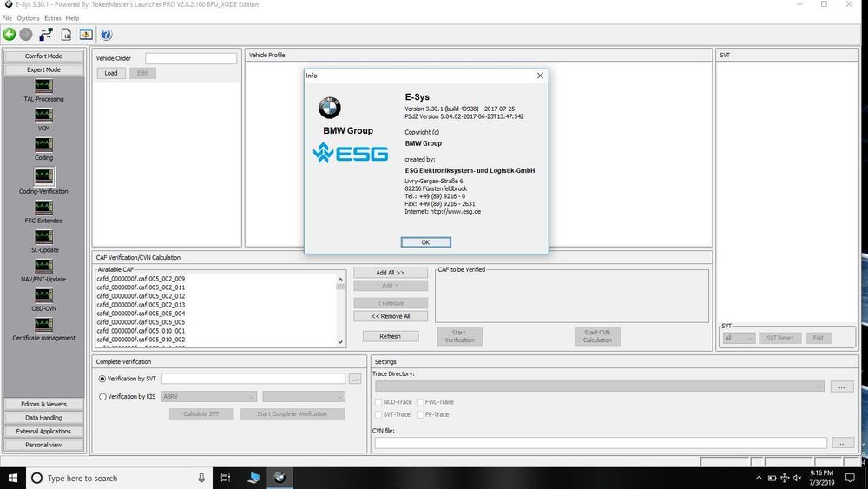The image size is (868, 489).
Task: Click the CVN file input field
Action: pos(601,443)
